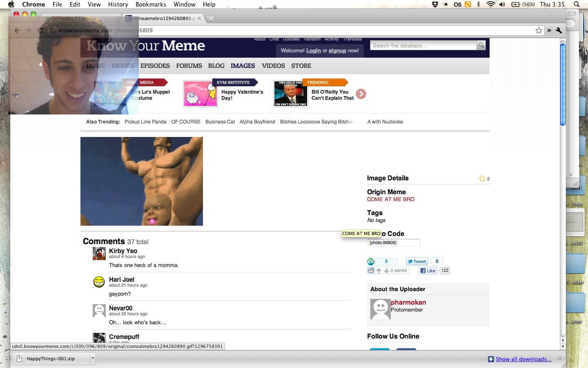Bookmark this page with the address bar star
Viewport: 588px width, 368px height.
[x=539, y=30]
